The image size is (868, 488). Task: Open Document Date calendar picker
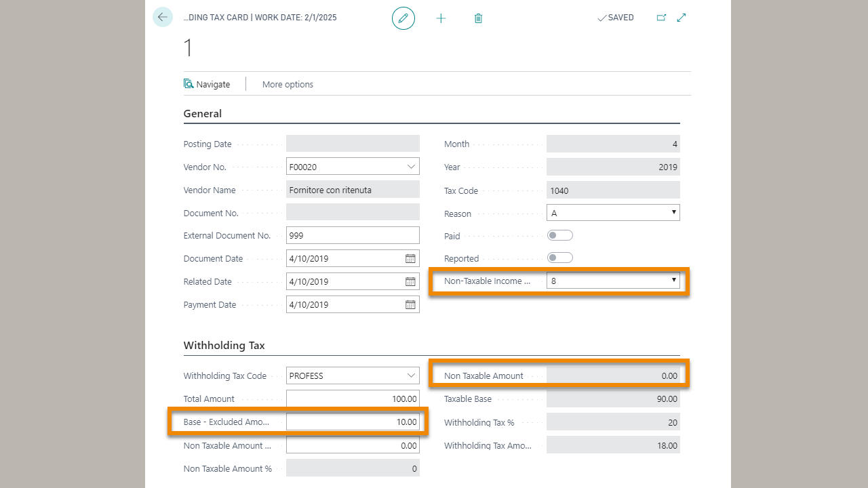pos(410,258)
